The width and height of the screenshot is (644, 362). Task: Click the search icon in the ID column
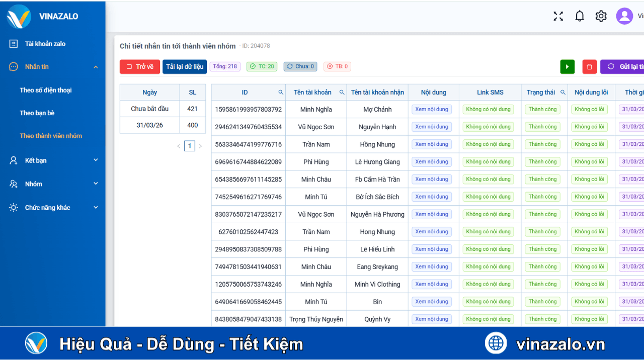280,92
